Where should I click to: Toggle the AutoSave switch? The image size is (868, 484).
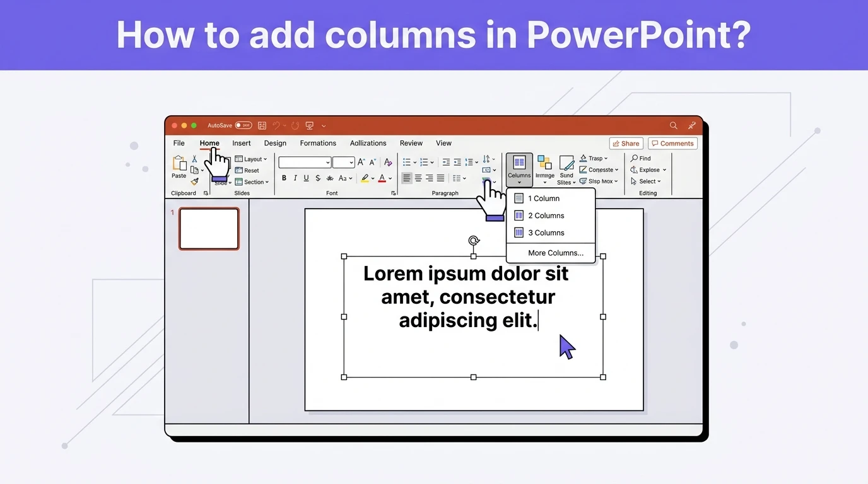pos(243,125)
